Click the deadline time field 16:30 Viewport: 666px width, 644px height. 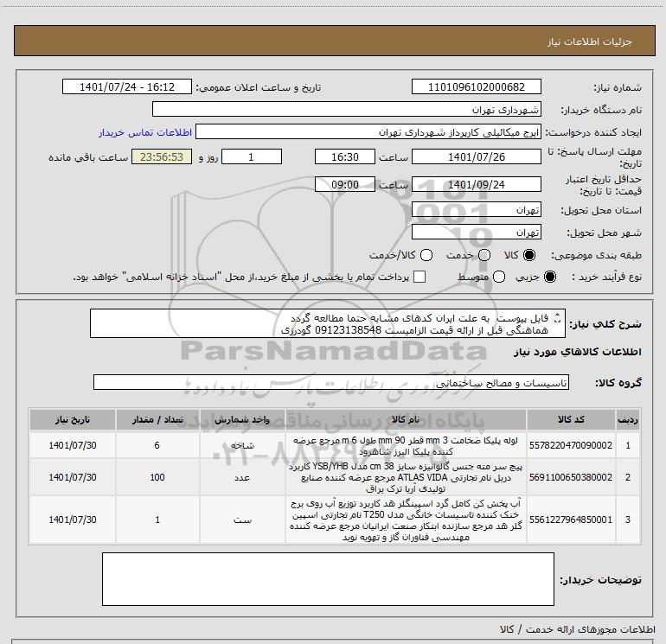tap(345, 156)
